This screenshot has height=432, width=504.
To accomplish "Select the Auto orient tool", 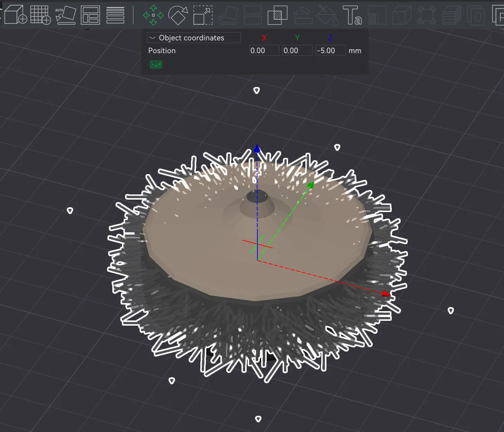I will (x=66, y=15).
